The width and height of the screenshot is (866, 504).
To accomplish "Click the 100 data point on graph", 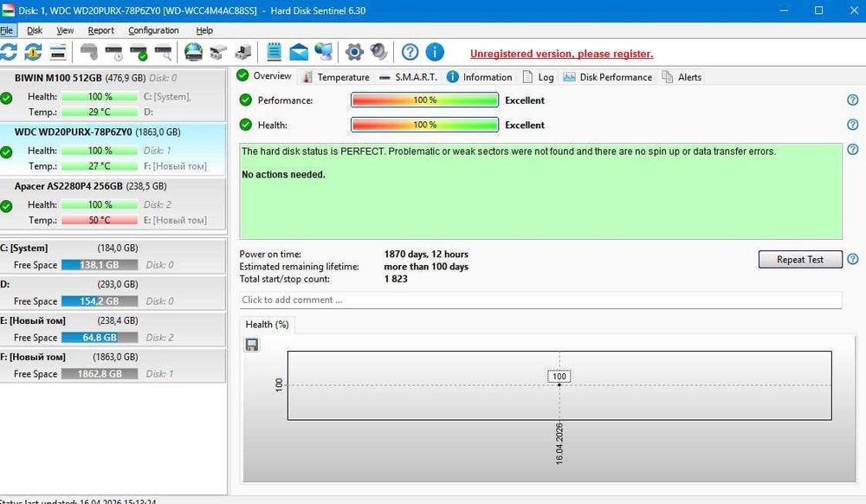I will pyautogui.click(x=559, y=384).
